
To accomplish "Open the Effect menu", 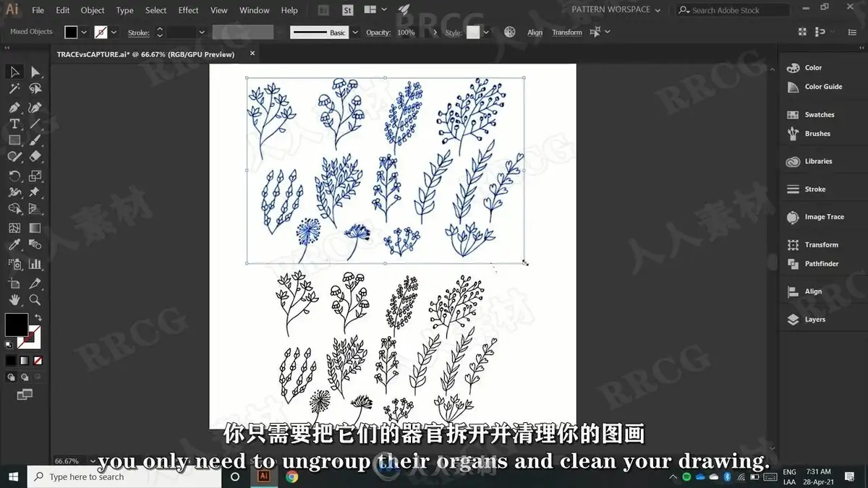I will (x=188, y=10).
